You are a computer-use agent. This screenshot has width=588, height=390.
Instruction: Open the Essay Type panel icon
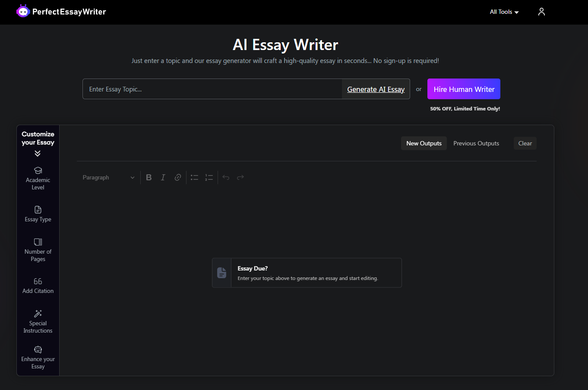[38, 210]
